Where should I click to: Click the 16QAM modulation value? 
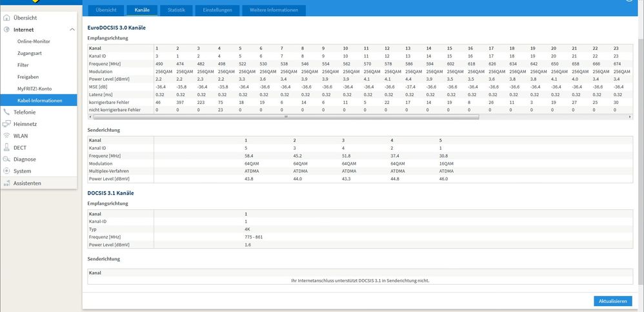446,163
